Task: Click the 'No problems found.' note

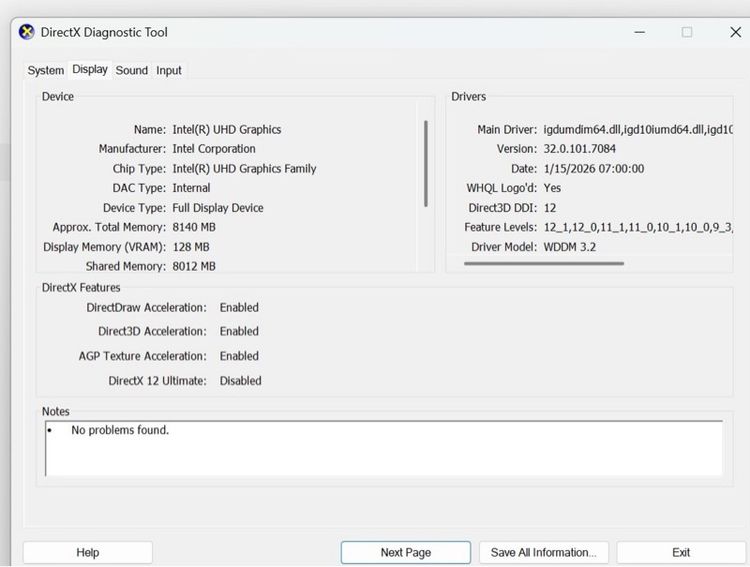Action: click(120, 430)
